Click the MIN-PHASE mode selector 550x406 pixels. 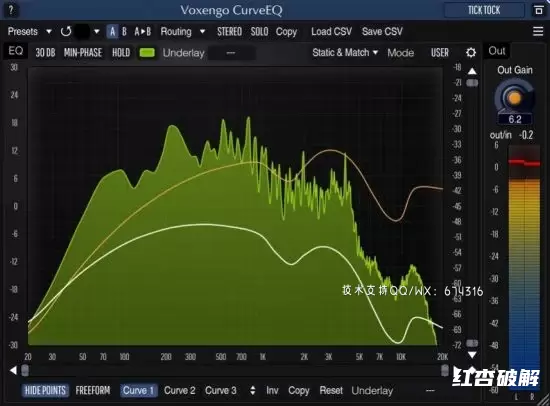[83, 53]
